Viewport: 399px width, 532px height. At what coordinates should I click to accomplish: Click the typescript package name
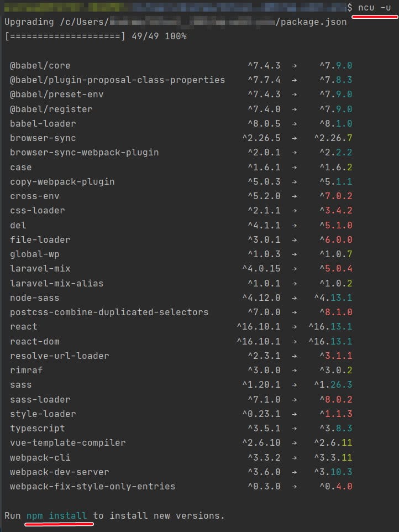[37, 429]
